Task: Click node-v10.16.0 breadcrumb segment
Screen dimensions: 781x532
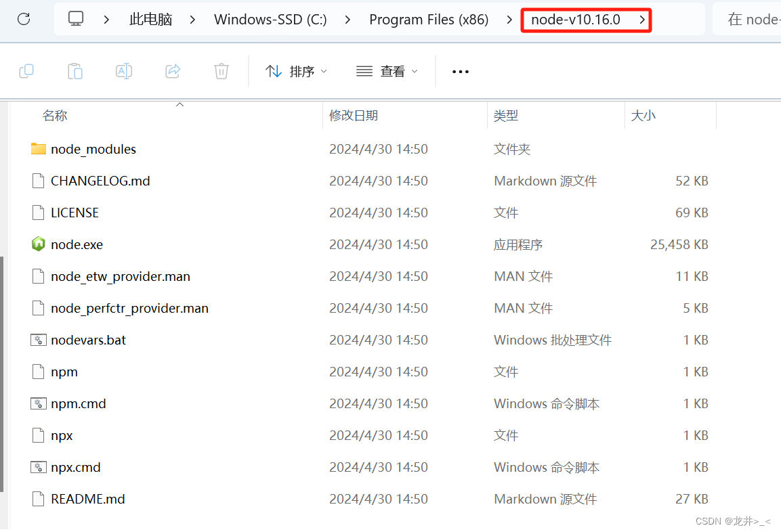Action: (x=576, y=20)
